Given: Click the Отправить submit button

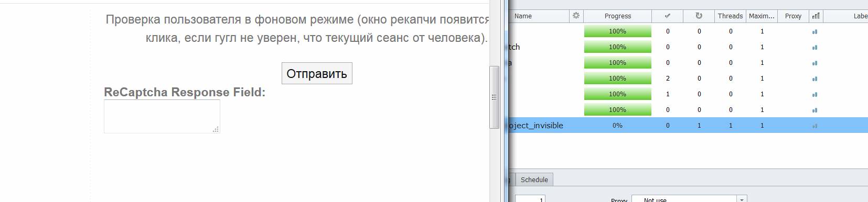Looking at the screenshot, I should [x=317, y=73].
